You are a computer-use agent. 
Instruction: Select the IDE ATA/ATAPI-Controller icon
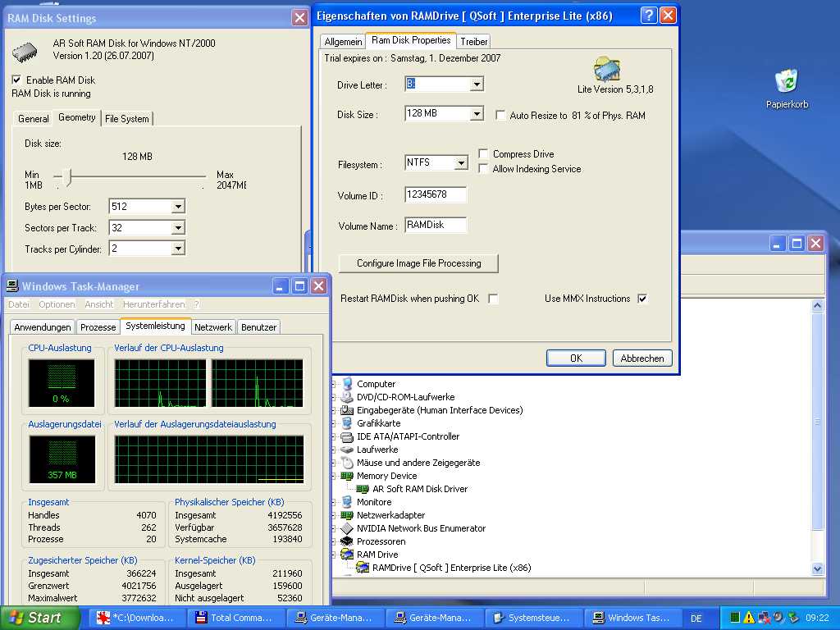(x=347, y=436)
